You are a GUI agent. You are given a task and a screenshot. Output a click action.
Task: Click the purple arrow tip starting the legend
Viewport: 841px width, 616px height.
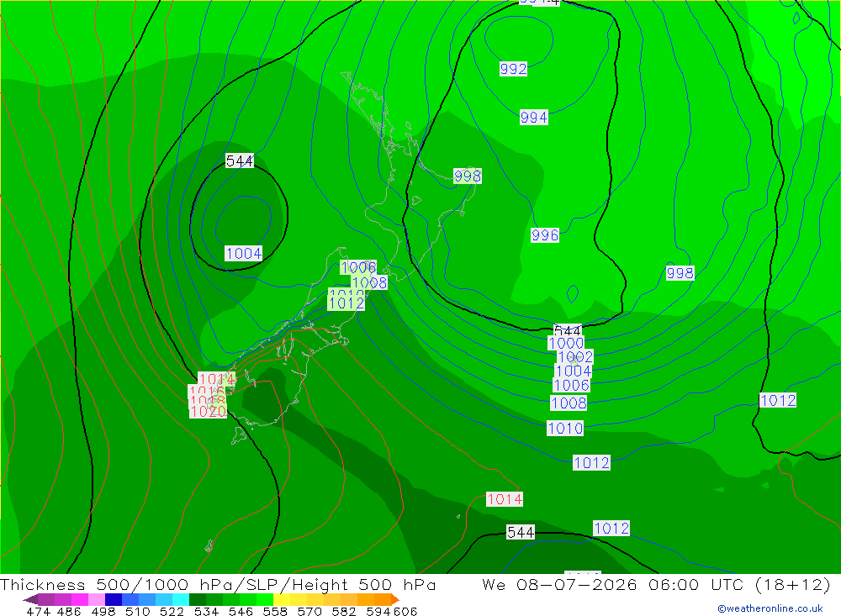coord(30,599)
